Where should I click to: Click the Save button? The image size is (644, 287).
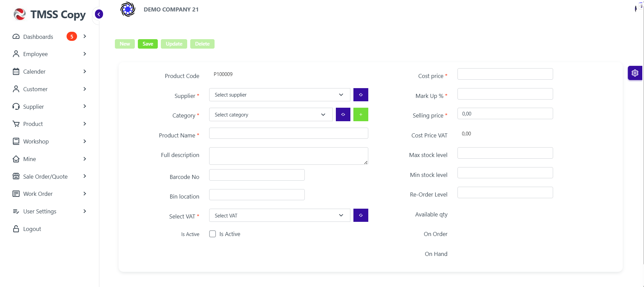(148, 44)
